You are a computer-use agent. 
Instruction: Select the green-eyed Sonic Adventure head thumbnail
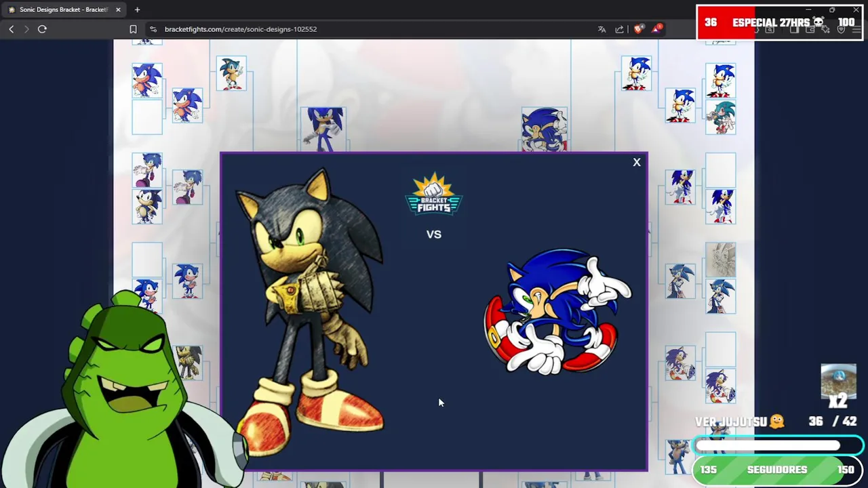[544, 129]
